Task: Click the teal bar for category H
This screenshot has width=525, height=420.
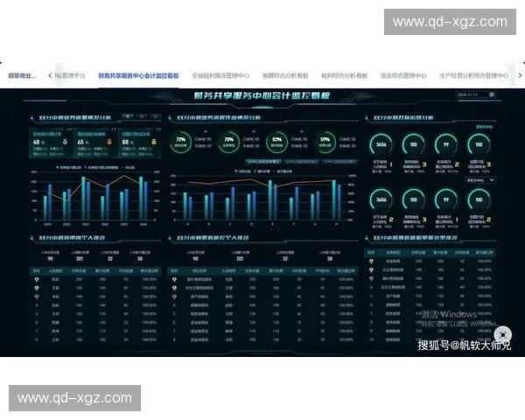Action: click(334, 200)
